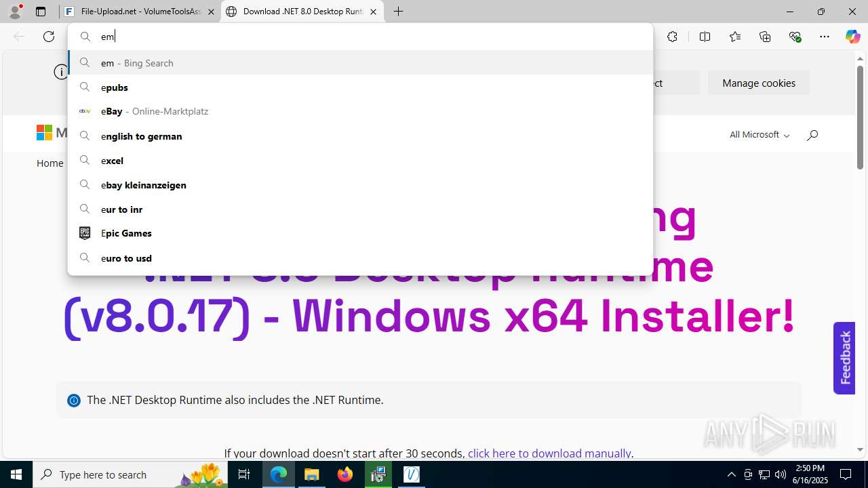Select the 'english to german' suggestion

360,136
